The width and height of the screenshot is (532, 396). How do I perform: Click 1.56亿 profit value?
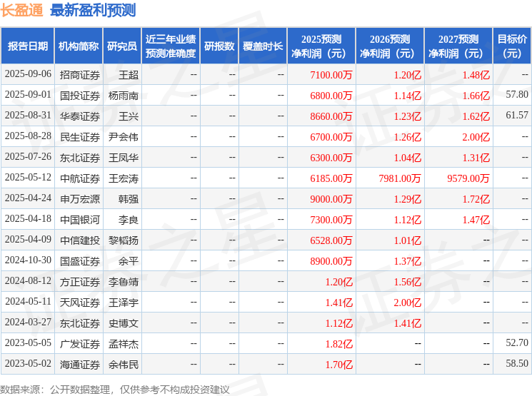[x=408, y=282]
